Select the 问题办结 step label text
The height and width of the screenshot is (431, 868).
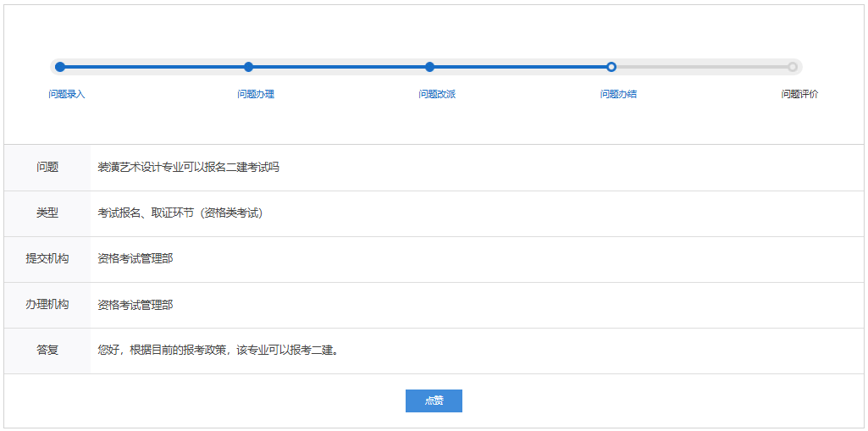point(618,94)
